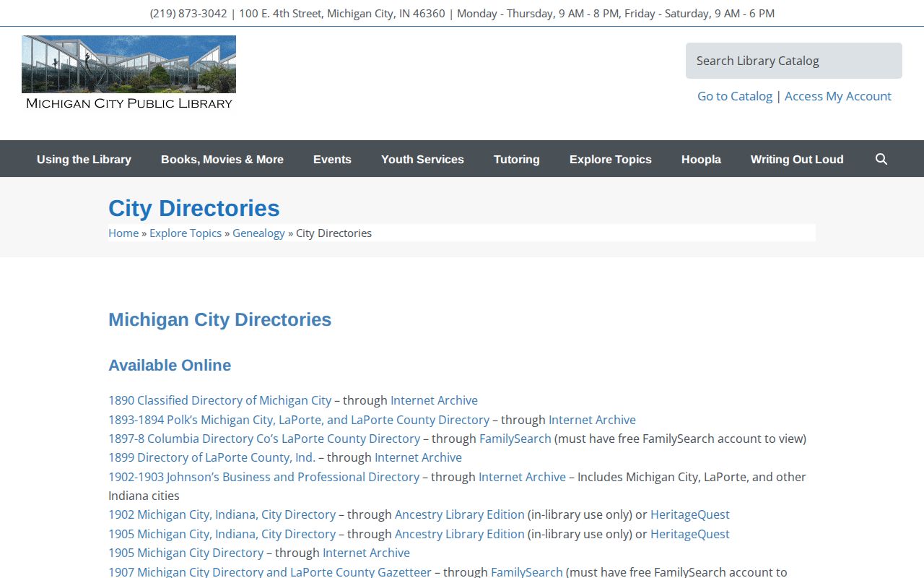Open 1890 Classified Directory of Michigan City

click(x=220, y=400)
